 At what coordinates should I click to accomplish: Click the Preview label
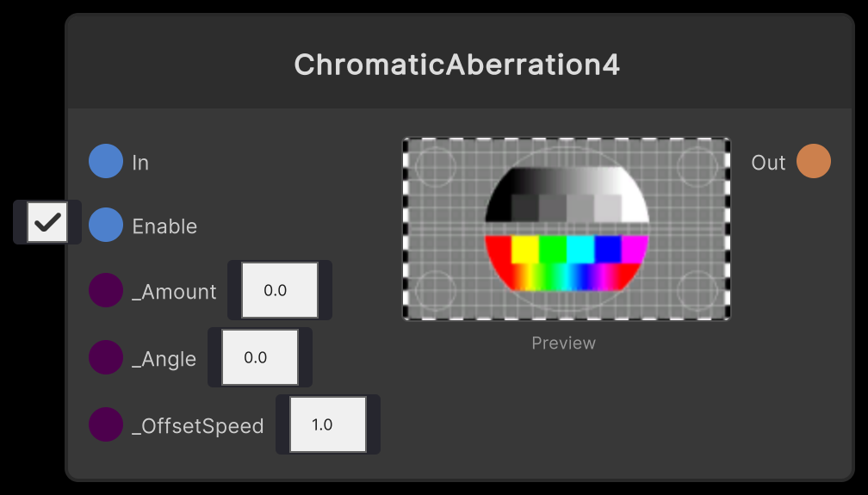(x=563, y=343)
